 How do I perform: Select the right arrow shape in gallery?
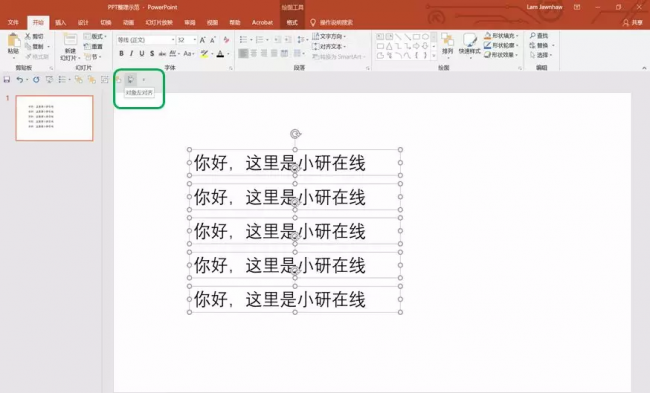click(416, 46)
